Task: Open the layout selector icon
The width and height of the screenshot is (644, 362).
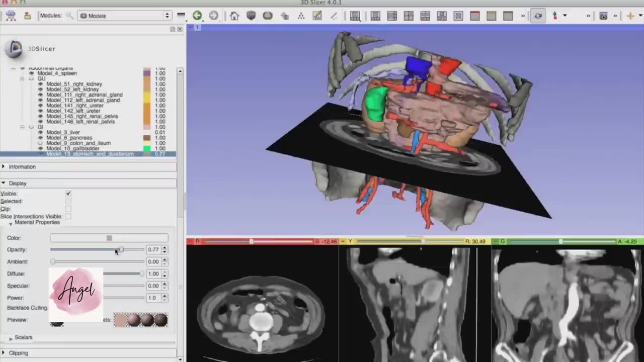Action: click(355, 16)
